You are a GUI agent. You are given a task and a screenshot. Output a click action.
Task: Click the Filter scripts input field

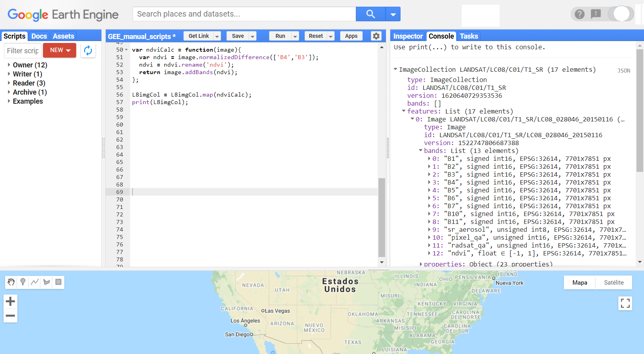22,50
